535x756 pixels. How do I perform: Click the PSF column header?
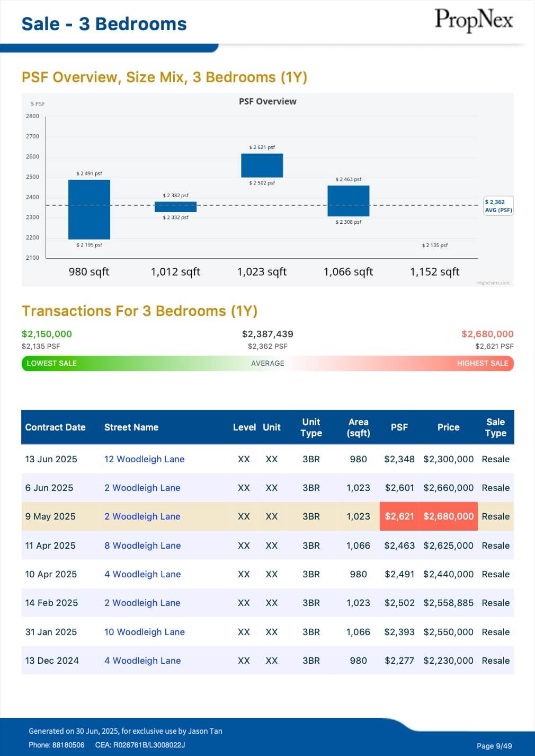click(x=399, y=427)
